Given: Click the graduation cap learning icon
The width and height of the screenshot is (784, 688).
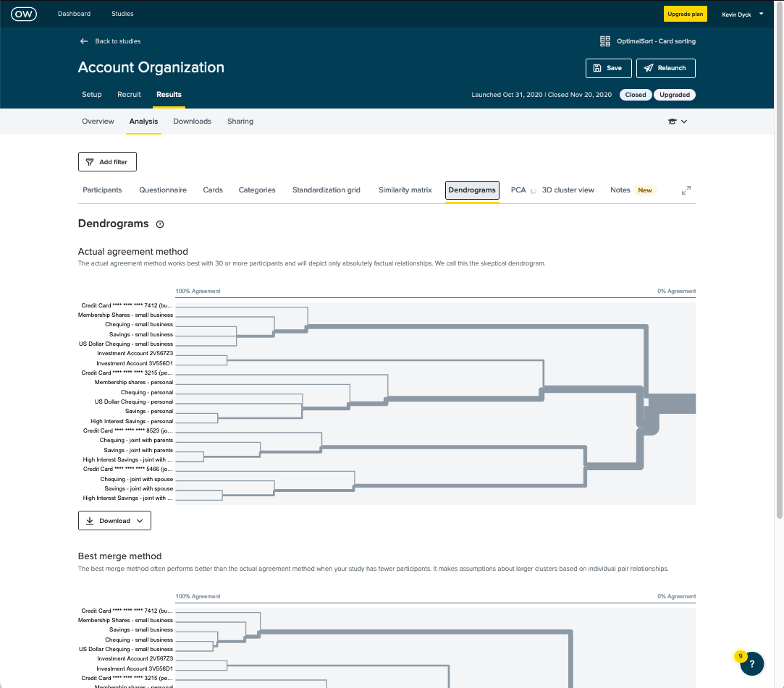Looking at the screenshot, I should pyautogui.click(x=673, y=122).
